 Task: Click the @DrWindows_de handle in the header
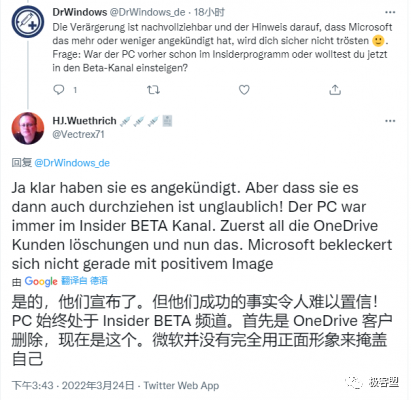(147, 12)
